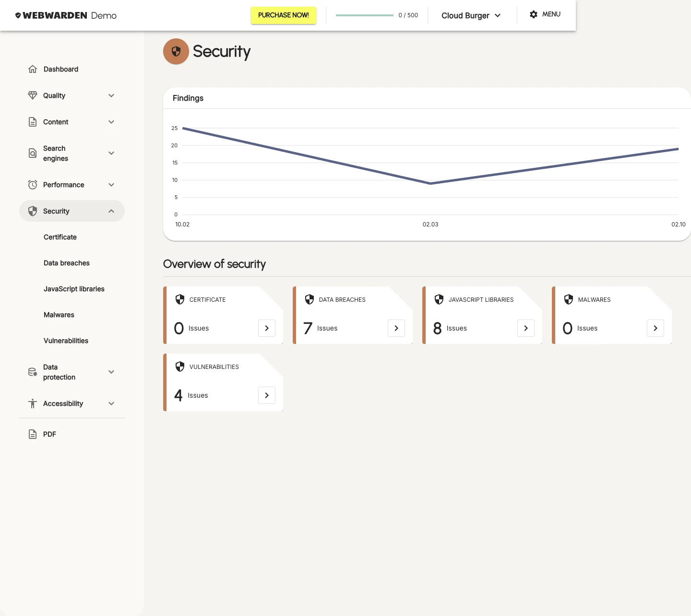The height and width of the screenshot is (616, 691).
Task: Click the PURCHASE NOW! button
Action: [283, 15]
